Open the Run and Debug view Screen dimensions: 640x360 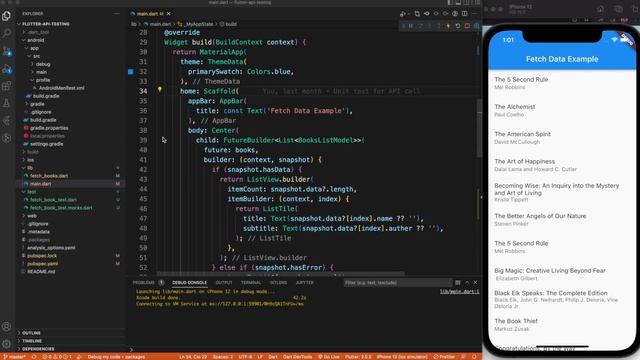pos(7,69)
